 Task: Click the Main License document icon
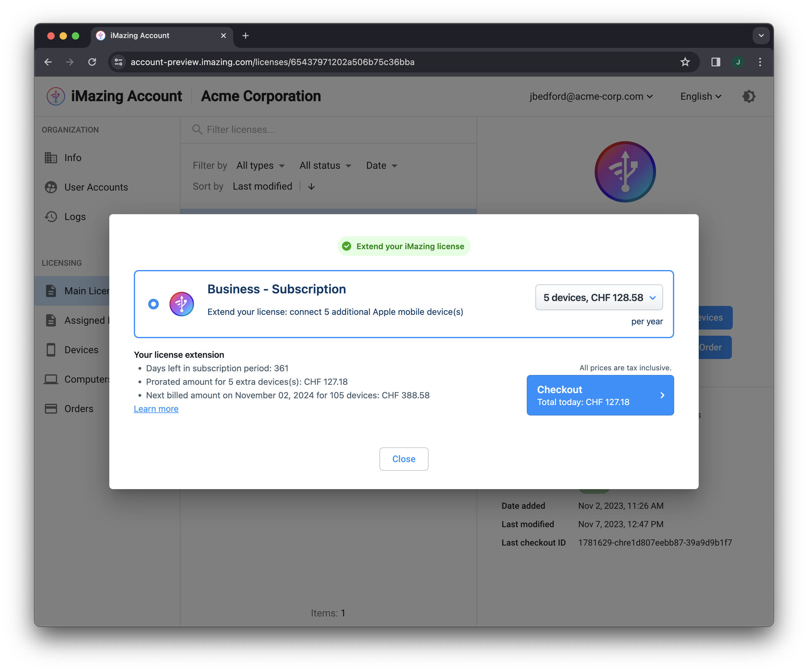coord(51,291)
